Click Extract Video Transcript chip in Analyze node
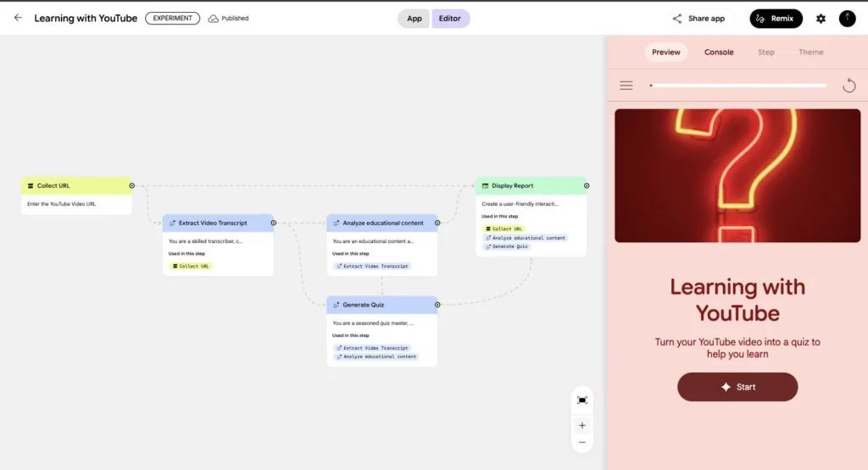Screen dimensions: 868x470 372,266
